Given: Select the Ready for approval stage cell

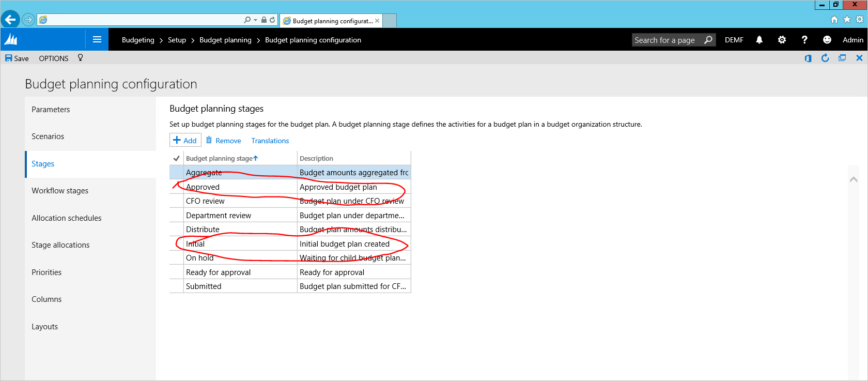Looking at the screenshot, I should [240, 272].
